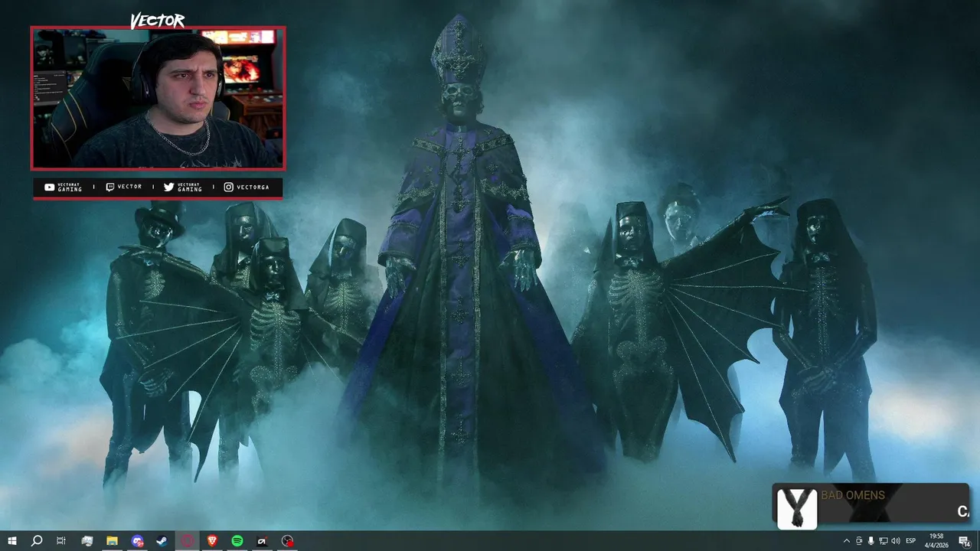Click the BAD OMENS artist name
The width and height of the screenshot is (980, 551).
tap(853, 495)
